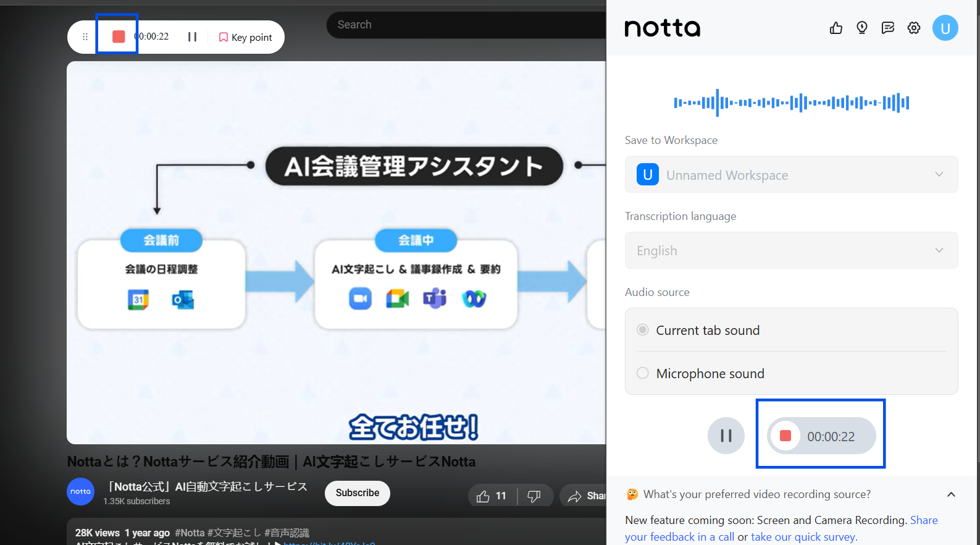Dislike the YouTube video
This screenshot has width=980, height=545.
click(534, 496)
